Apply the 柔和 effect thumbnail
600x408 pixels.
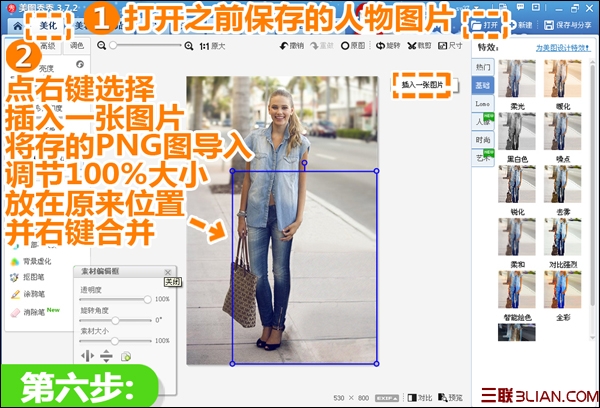point(517,237)
